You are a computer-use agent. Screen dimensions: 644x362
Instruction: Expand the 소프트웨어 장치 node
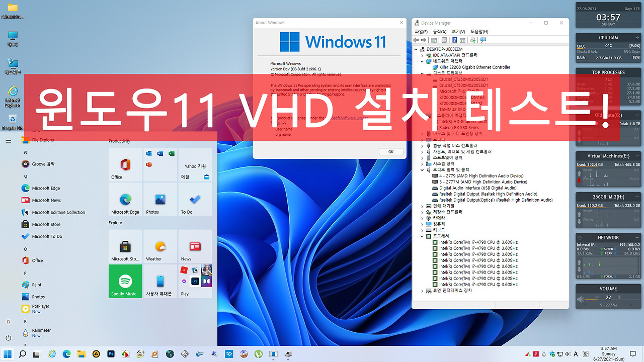(x=423, y=158)
